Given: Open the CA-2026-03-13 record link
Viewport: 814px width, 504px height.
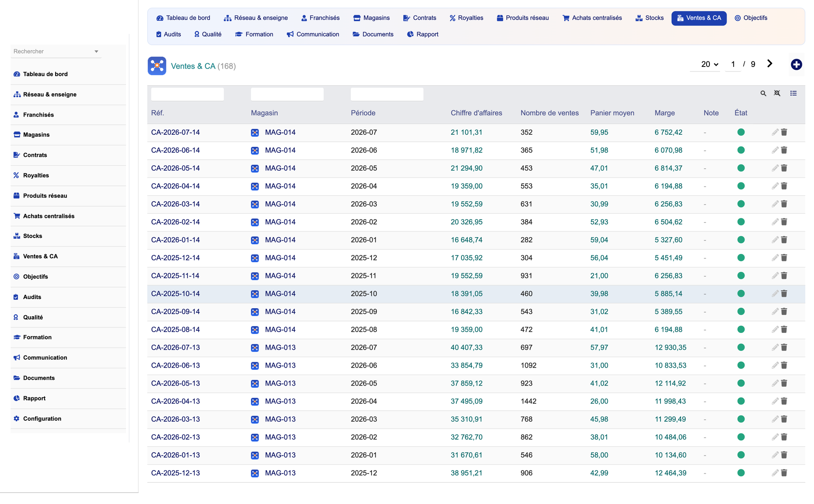Looking at the screenshot, I should pyautogui.click(x=175, y=419).
